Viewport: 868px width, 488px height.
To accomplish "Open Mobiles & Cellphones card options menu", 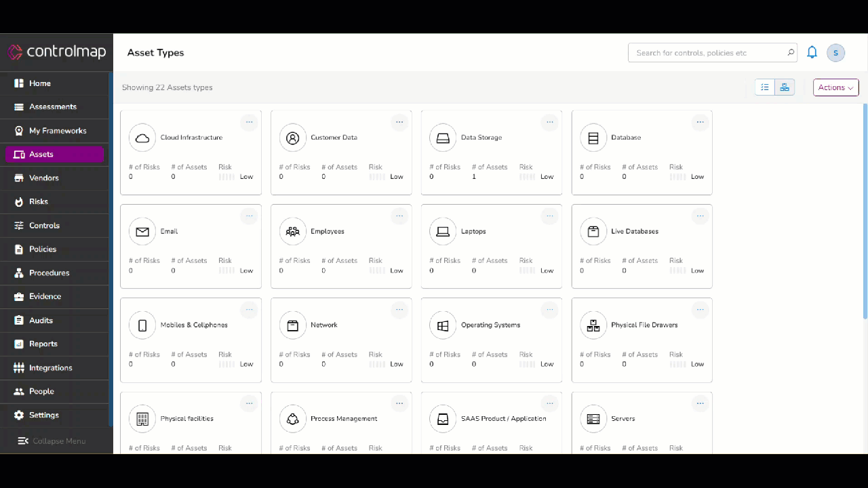I will point(249,310).
